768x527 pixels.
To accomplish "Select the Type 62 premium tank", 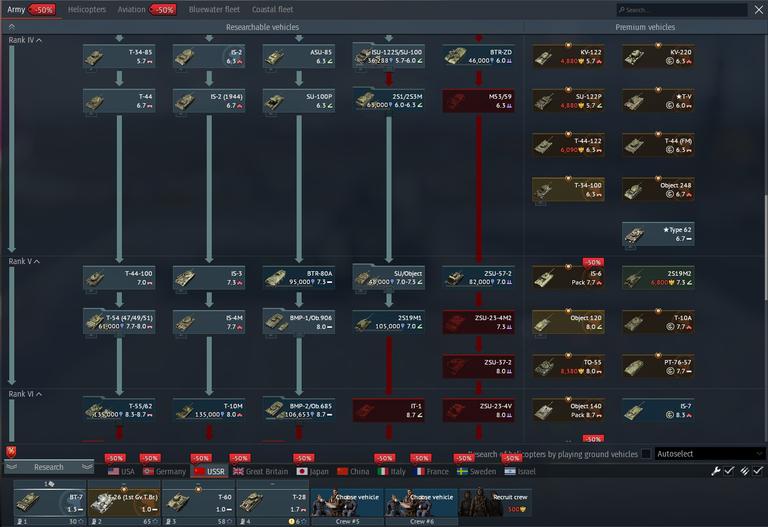I will (658, 234).
